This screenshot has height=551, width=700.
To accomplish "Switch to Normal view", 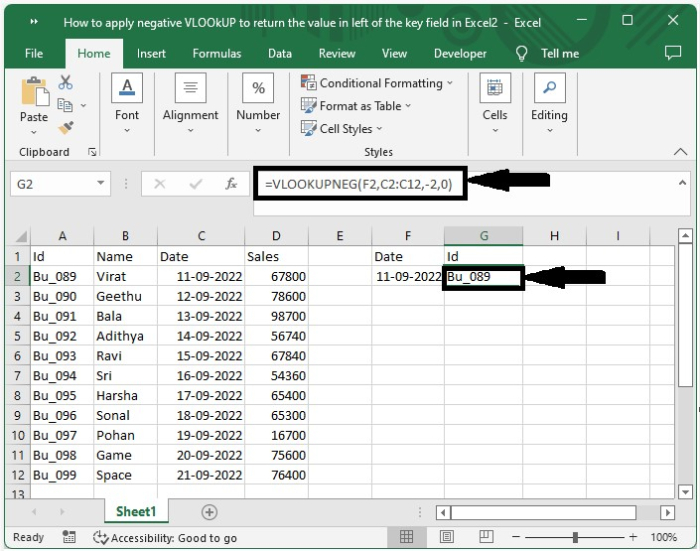I will pos(407,537).
